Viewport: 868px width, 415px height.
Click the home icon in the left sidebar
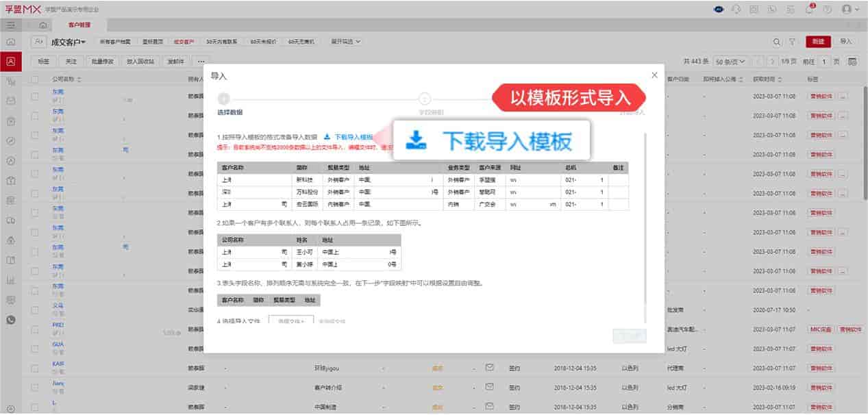10,42
